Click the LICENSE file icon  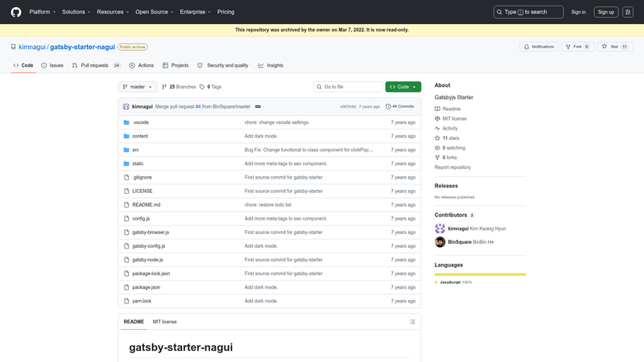(x=126, y=191)
